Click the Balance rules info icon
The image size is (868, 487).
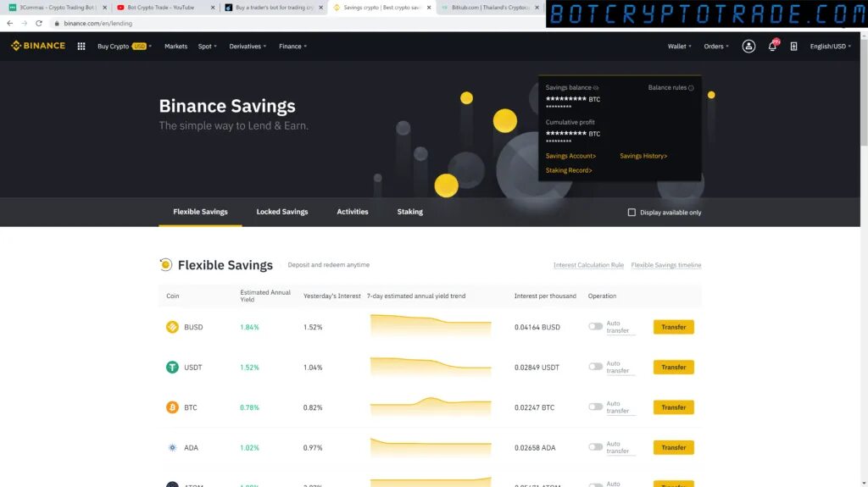click(691, 88)
